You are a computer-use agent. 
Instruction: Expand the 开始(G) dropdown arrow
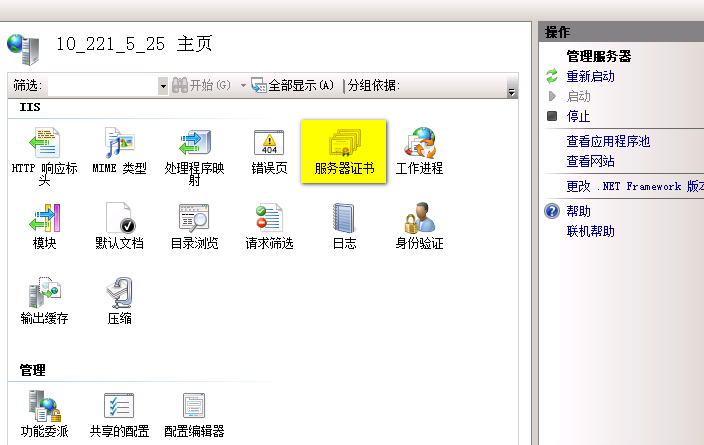click(243, 86)
